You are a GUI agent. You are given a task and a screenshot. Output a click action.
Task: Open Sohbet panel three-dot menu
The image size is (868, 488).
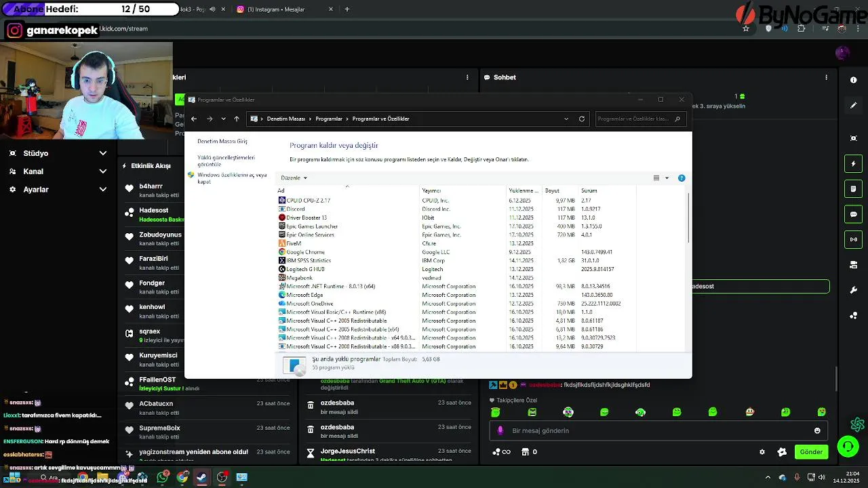pos(826,77)
